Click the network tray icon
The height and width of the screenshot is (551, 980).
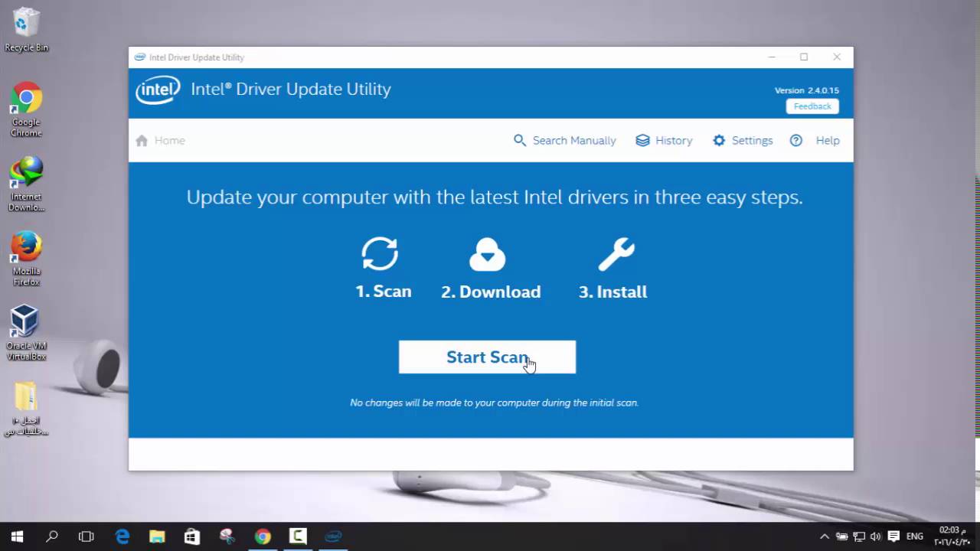click(859, 536)
